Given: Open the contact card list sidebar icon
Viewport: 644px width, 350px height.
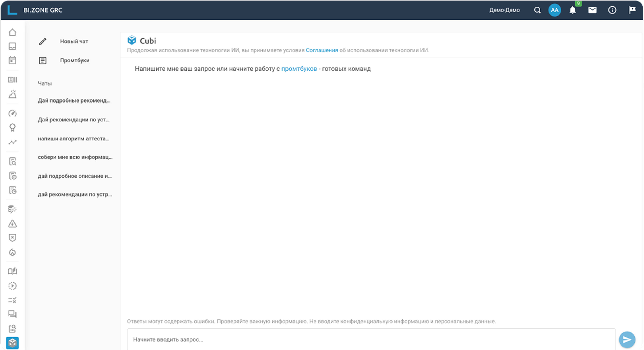Looking at the screenshot, I should click(12, 80).
